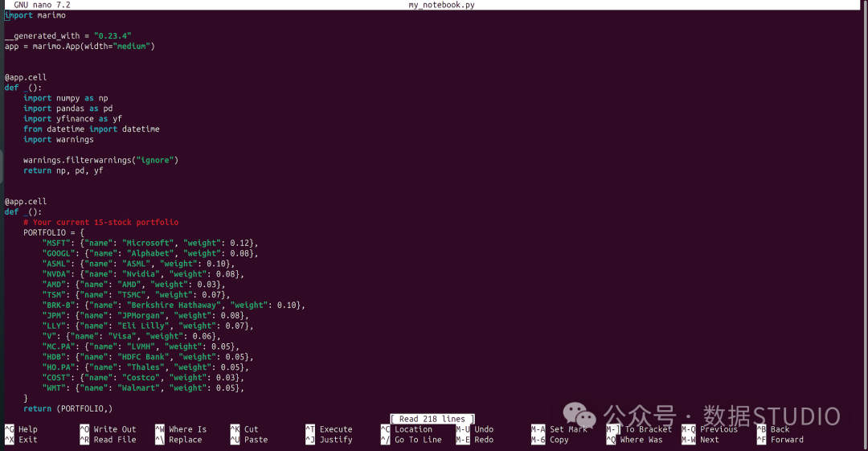Click the 'PORTFOLIO = {' line
868x451 pixels.
(54, 232)
